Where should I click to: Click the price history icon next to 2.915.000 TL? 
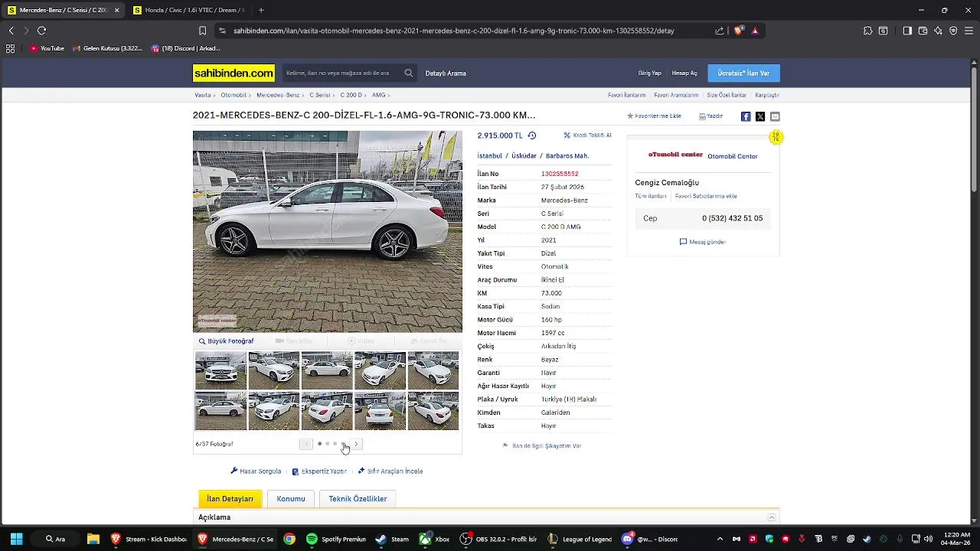click(x=532, y=135)
